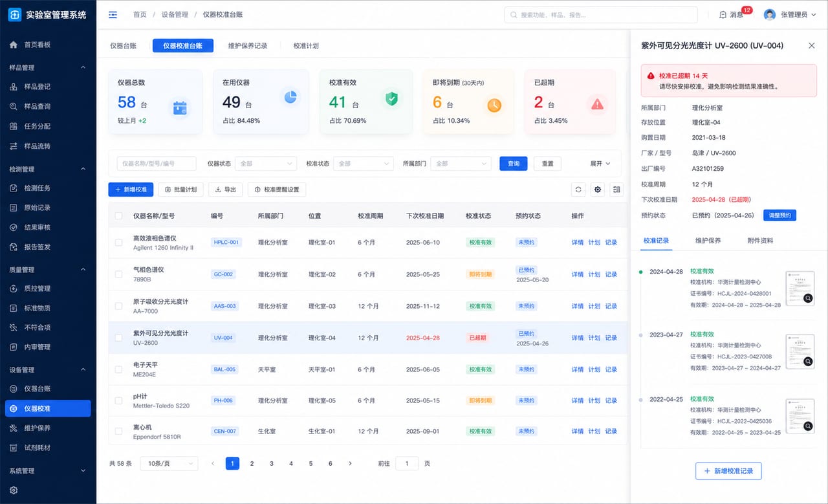Viewport: 828px width, 504px height.
Task: Tick checkbox for 气相色谱仪 row
Action: (118, 274)
